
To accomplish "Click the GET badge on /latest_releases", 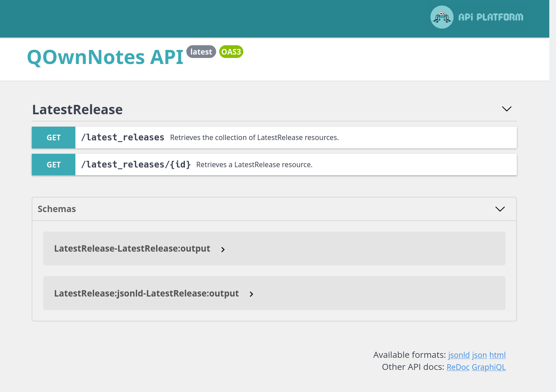I will coord(53,137).
